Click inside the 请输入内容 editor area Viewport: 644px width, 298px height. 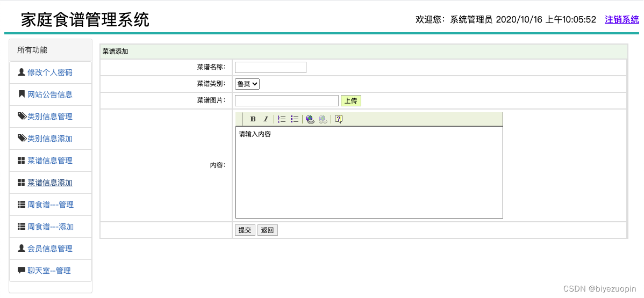[369, 172]
